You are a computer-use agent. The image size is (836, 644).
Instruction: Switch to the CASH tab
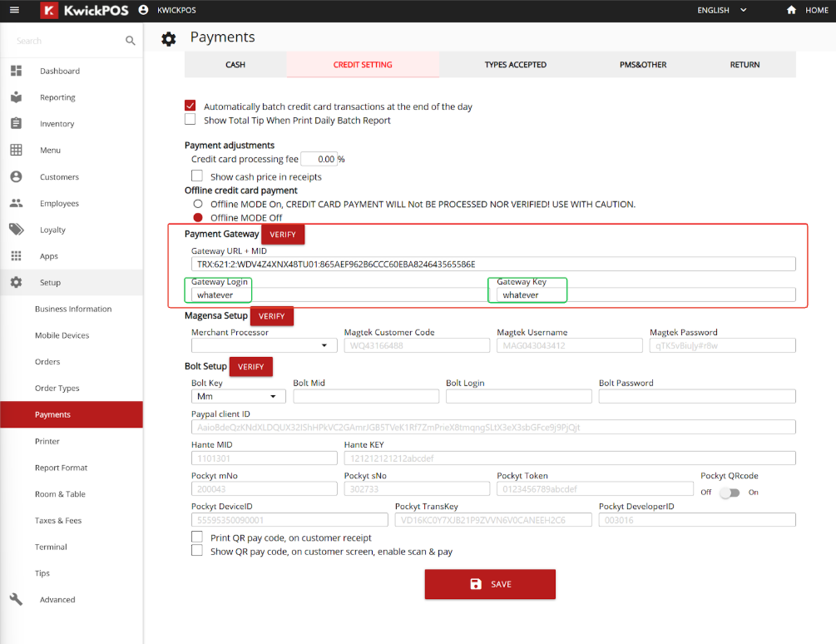point(235,65)
